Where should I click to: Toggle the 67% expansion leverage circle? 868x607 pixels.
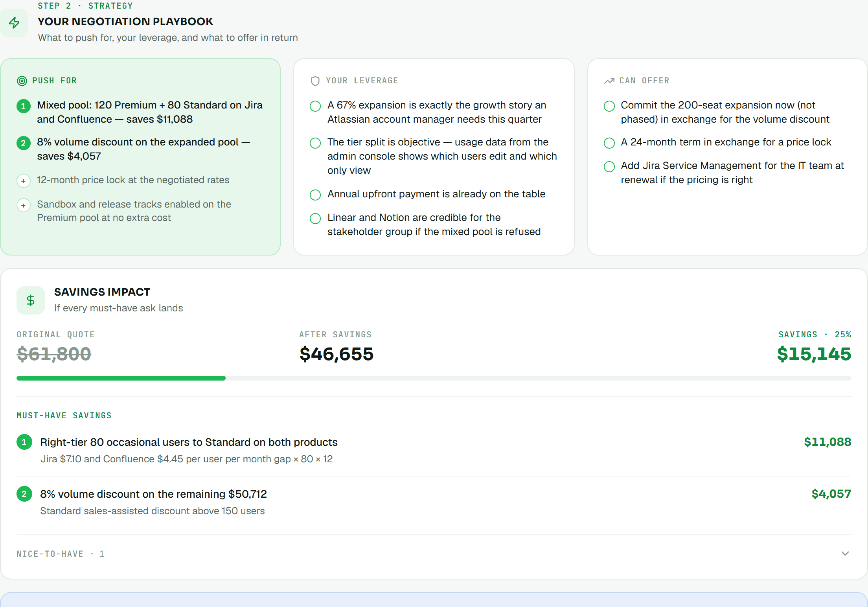tap(315, 106)
